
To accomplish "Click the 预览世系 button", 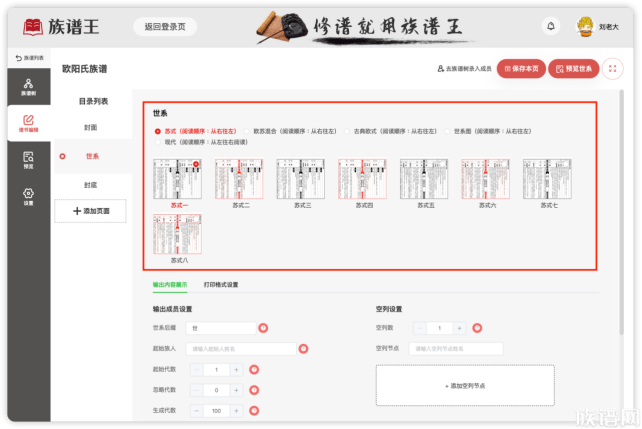I will pos(574,69).
